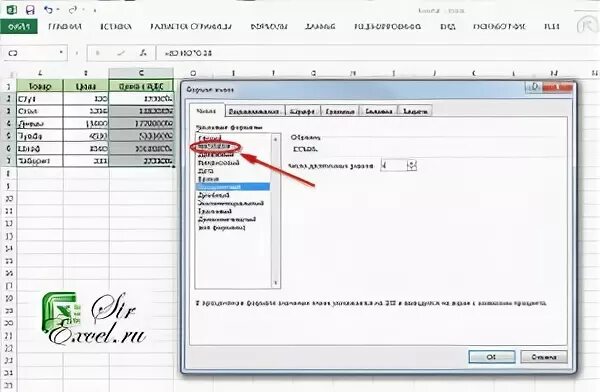
Task: Close the Format Cells dialog with red X
Action: pyautogui.click(x=557, y=87)
